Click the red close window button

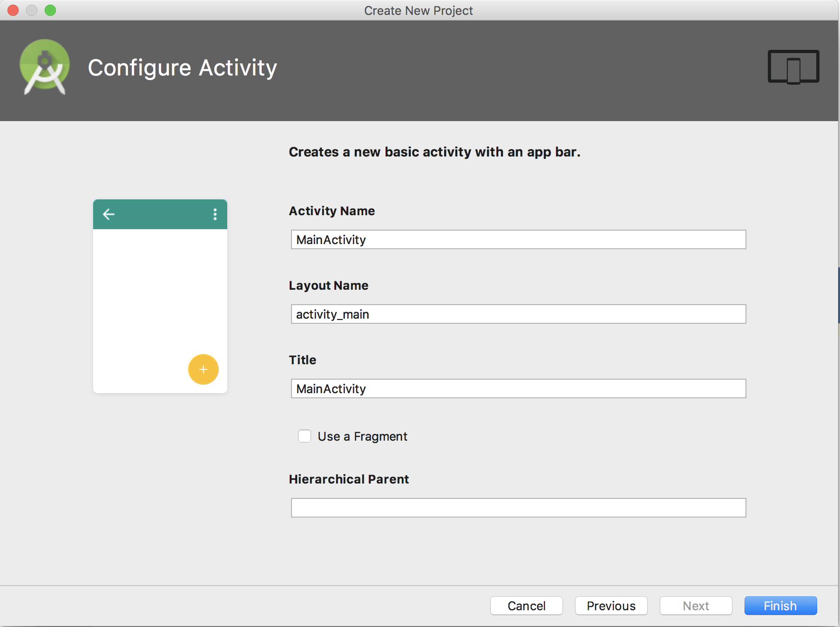(13, 10)
